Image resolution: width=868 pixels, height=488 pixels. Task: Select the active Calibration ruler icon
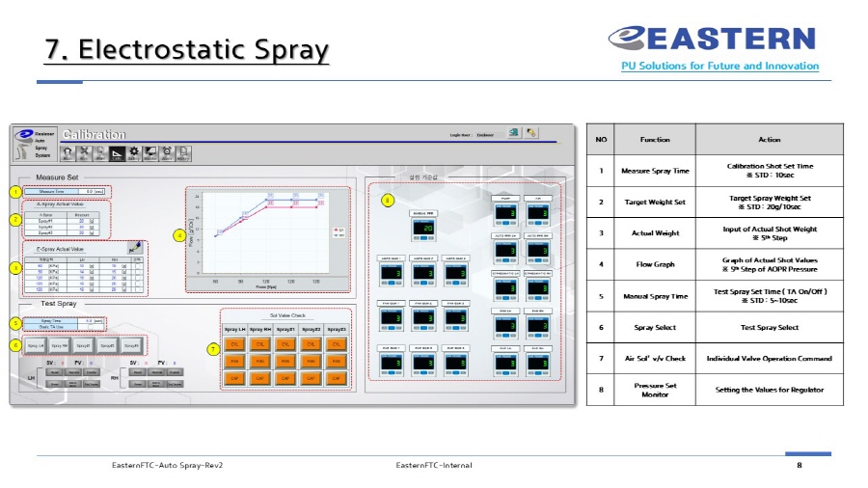[117, 153]
